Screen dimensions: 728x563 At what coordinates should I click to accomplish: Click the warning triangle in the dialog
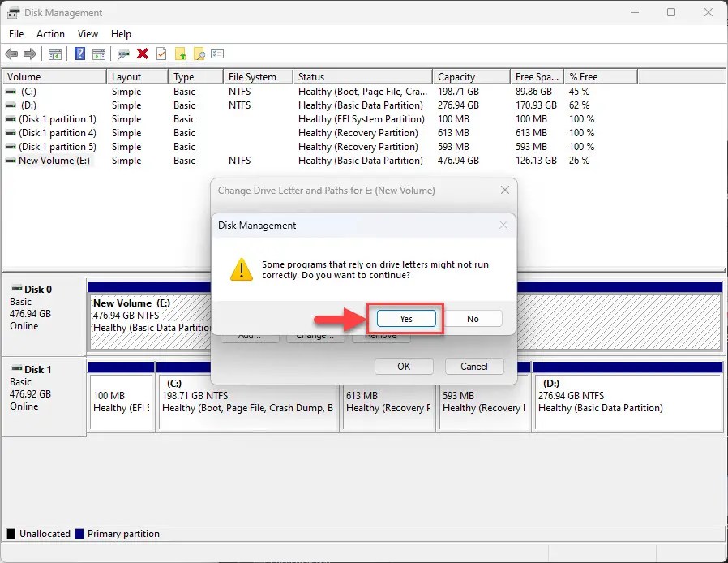pyautogui.click(x=241, y=269)
